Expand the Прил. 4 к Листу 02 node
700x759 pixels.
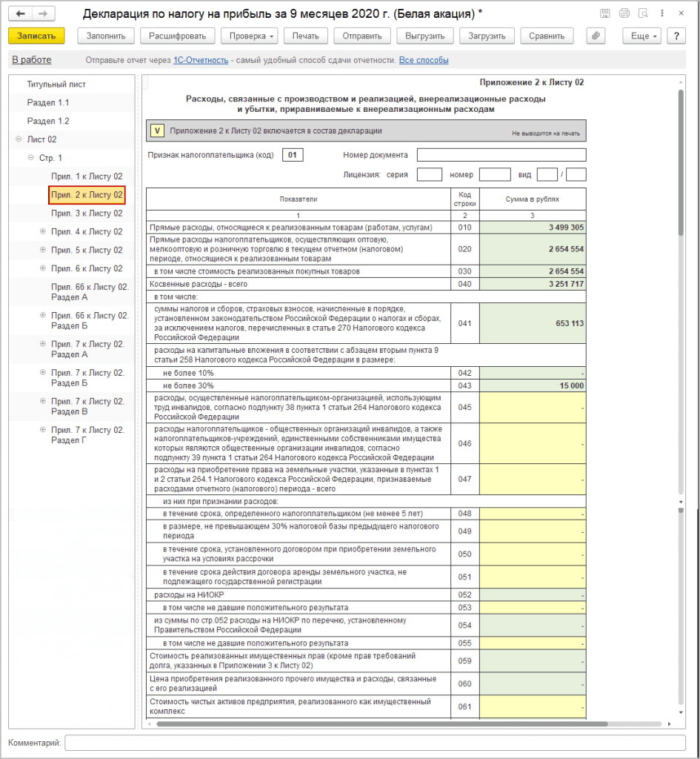(x=42, y=232)
